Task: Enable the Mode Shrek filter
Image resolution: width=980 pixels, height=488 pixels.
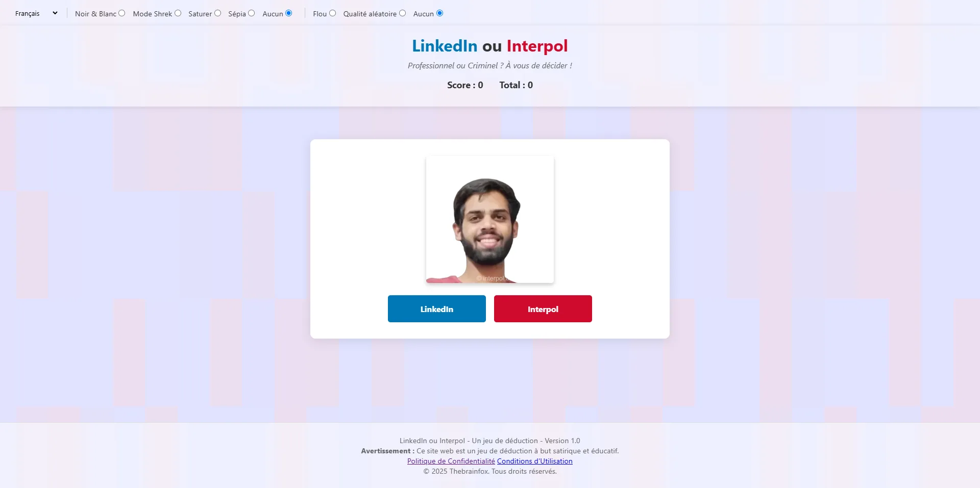Action: (178, 13)
